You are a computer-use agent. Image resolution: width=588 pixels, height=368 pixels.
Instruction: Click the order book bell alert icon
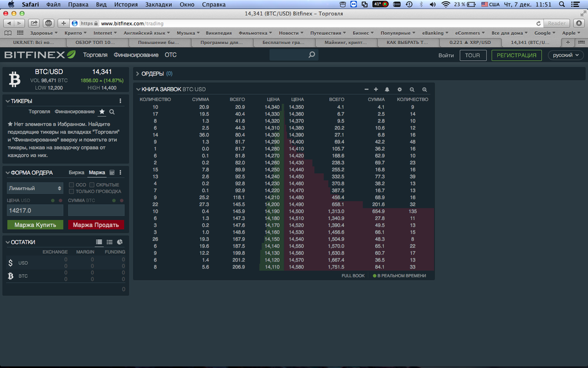[x=387, y=89]
